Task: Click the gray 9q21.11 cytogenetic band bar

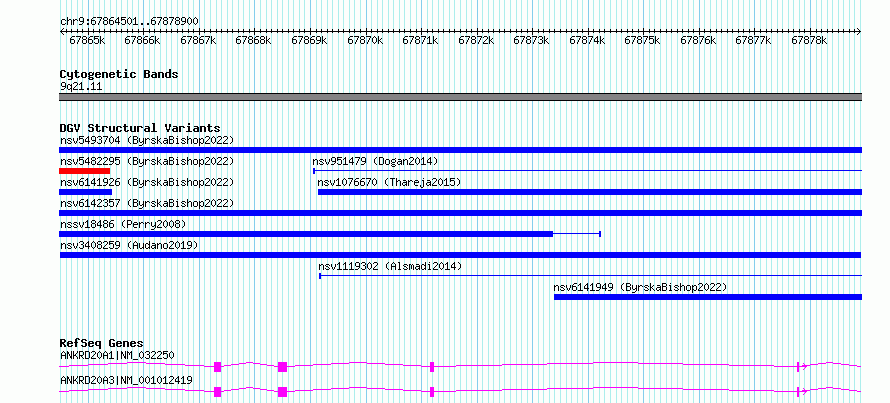Action: (460, 97)
